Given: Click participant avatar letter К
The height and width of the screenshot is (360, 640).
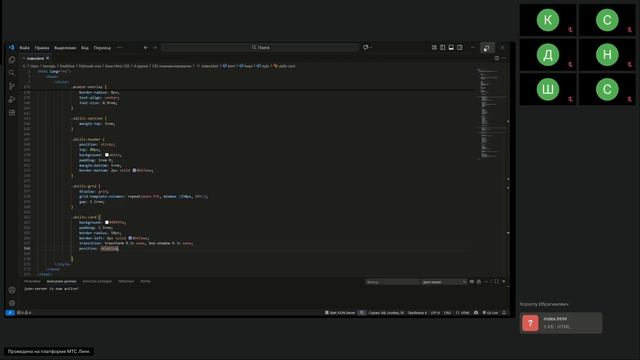Looking at the screenshot, I should (548, 20).
